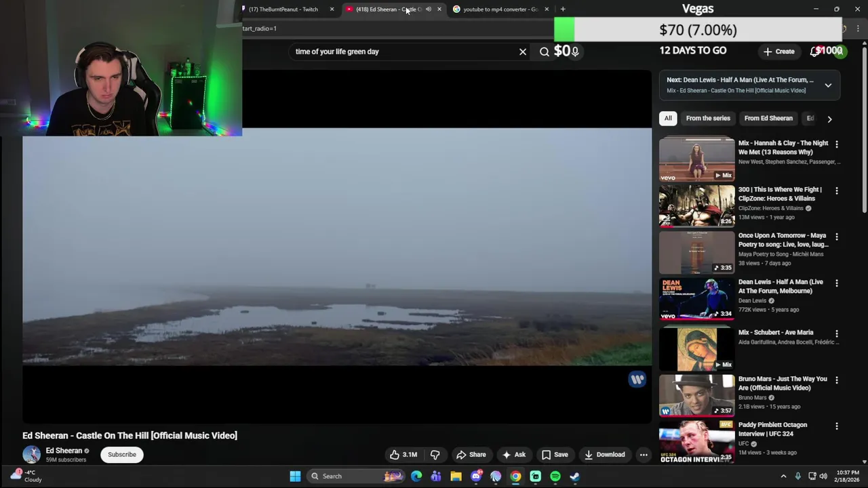868x488 pixels.
Task: Open the volume control in system tray
Action: [825, 476]
